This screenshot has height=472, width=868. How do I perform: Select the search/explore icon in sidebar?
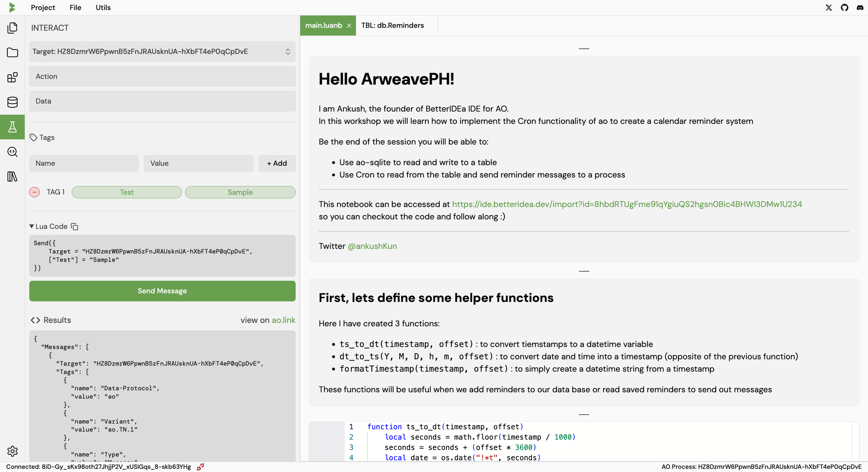pyautogui.click(x=12, y=152)
